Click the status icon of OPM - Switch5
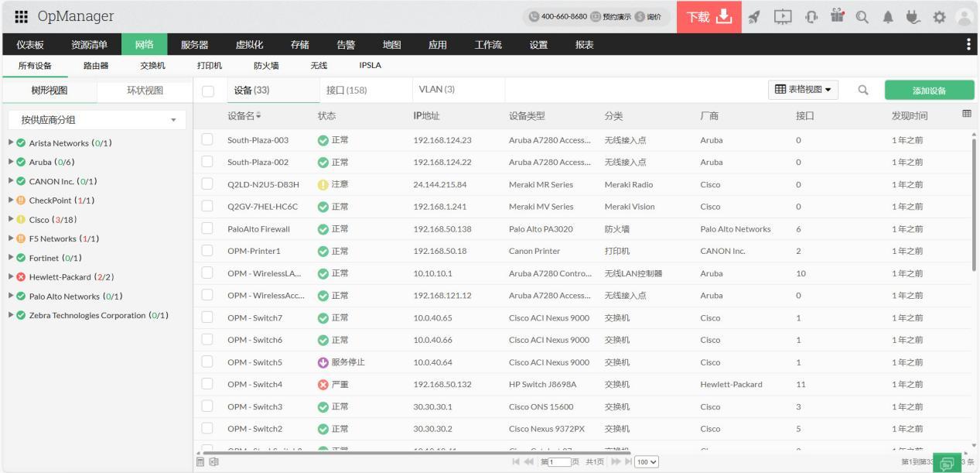Screen dimensions: 980x473 pos(323,362)
